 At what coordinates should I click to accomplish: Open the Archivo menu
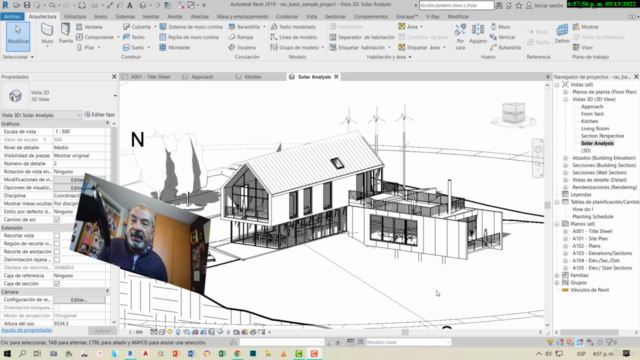click(13, 17)
